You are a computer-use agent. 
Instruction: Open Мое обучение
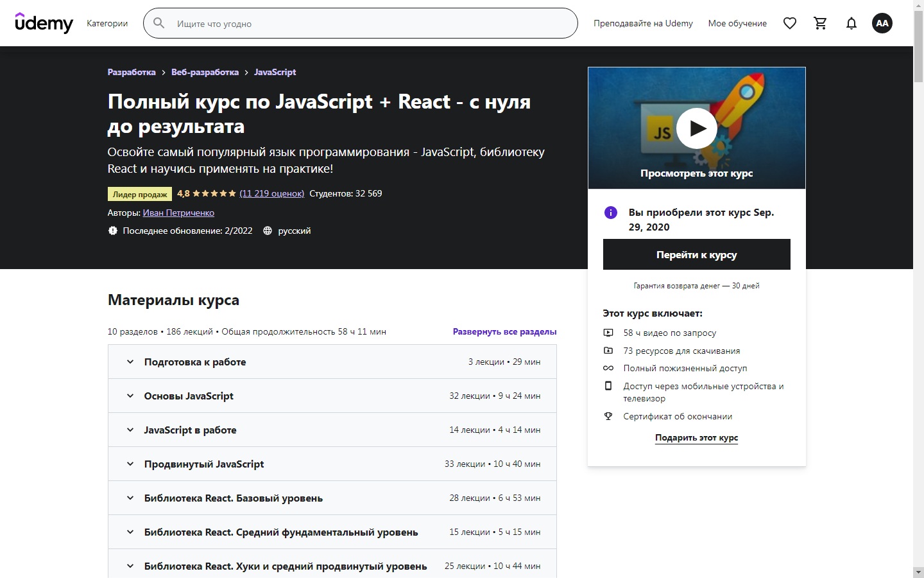tap(737, 23)
